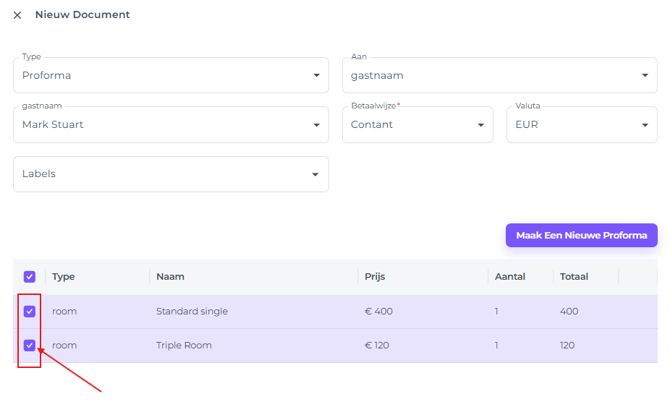Click the Naam column header

pyautogui.click(x=171, y=277)
